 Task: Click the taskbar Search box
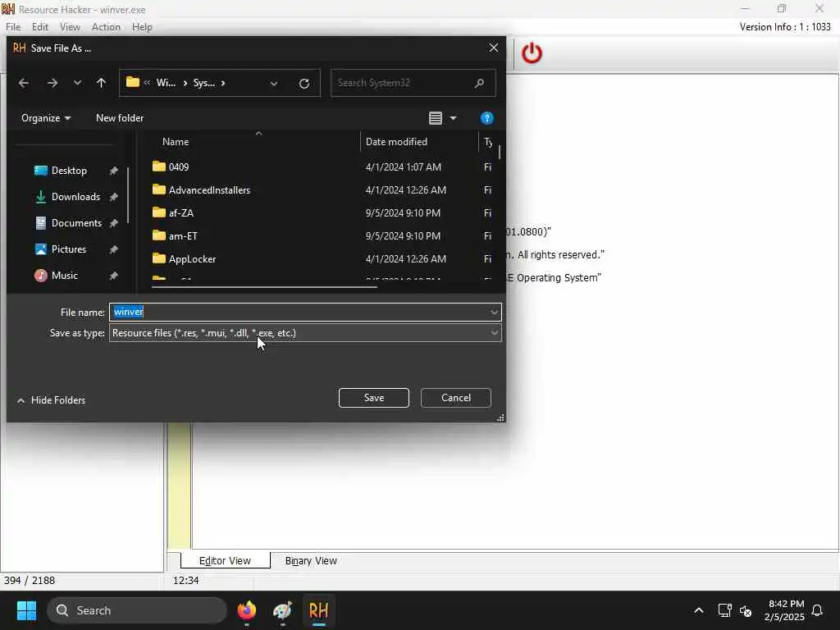137,610
